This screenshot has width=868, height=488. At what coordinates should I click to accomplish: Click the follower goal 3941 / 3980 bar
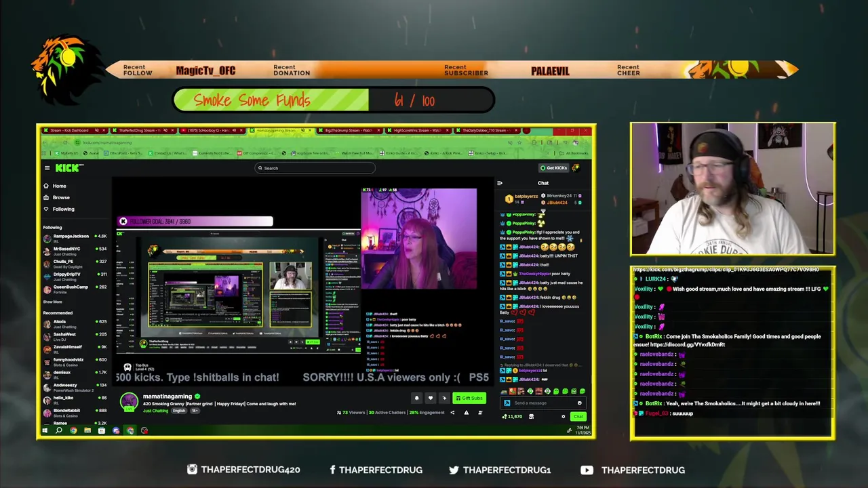point(195,222)
